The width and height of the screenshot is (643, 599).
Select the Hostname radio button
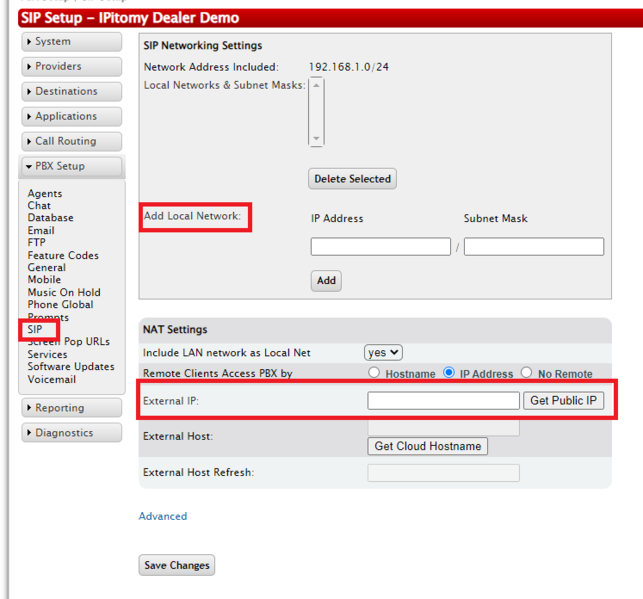[x=375, y=373]
